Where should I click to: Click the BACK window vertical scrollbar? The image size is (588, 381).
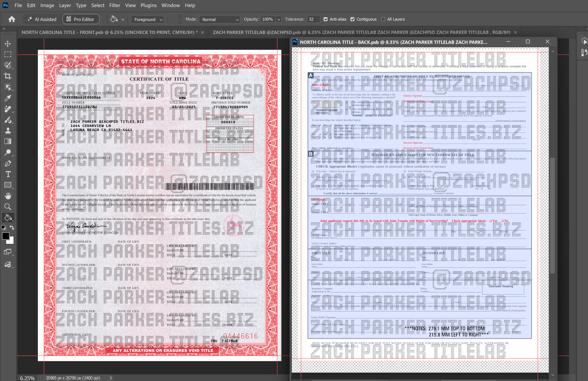(x=553, y=215)
